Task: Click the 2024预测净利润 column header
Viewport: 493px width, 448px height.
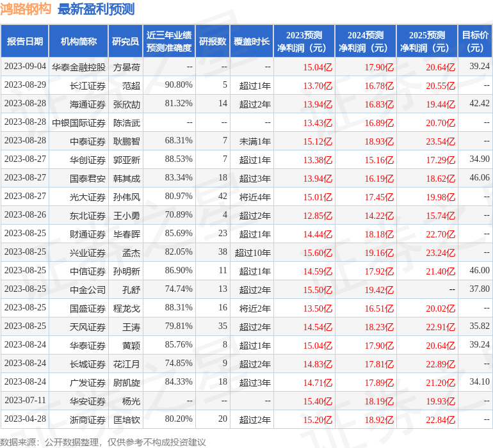Action: click(x=366, y=41)
